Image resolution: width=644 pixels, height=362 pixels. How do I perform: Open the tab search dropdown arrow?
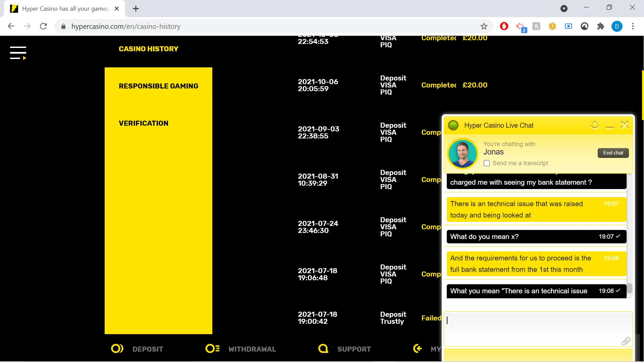point(564,9)
